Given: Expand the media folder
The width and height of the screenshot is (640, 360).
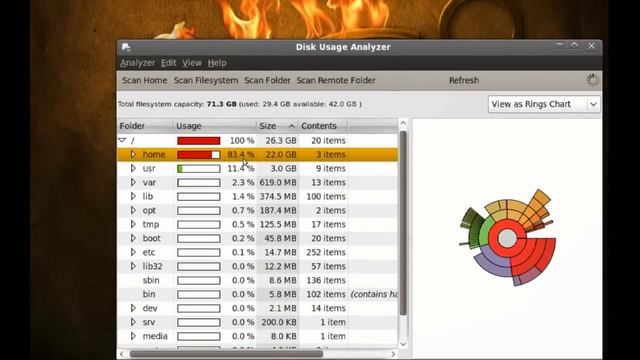Looking at the screenshot, I should point(133,336).
